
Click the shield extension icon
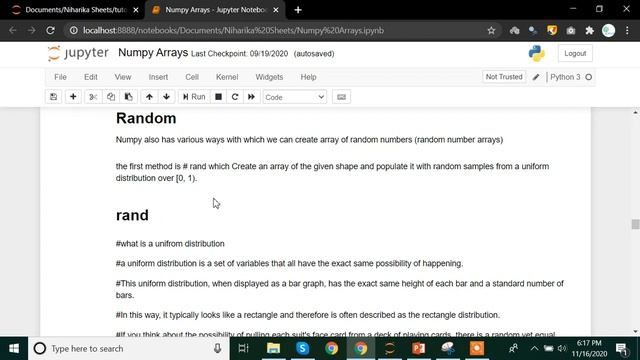coord(552,30)
